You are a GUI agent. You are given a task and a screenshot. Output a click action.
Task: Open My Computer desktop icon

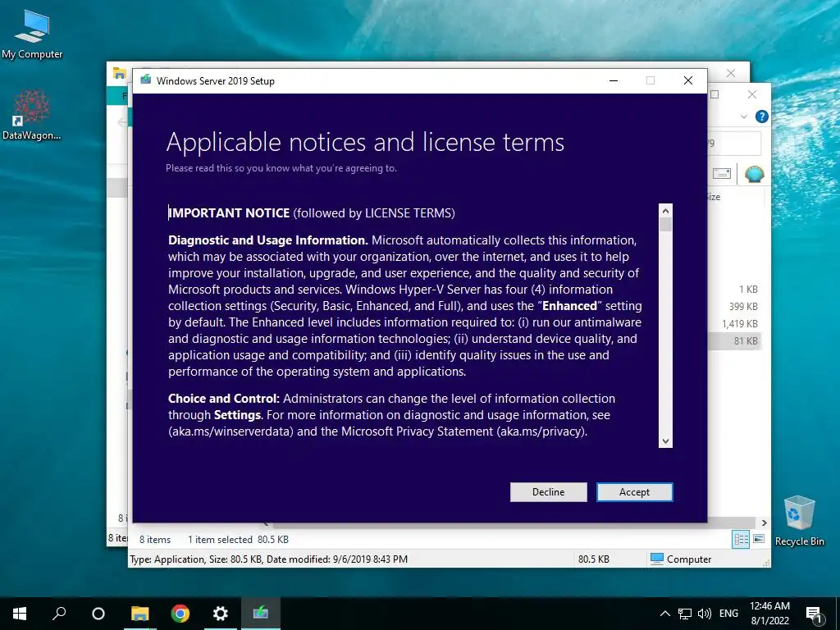pyautogui.click(x=32, y=34)
